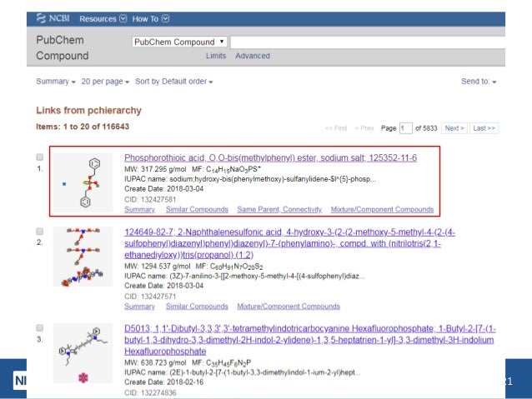This screenshot has width=532, height=399.
Task: Open the Phosphorothioic acid structure thumbnail
Action: point(83,182)
